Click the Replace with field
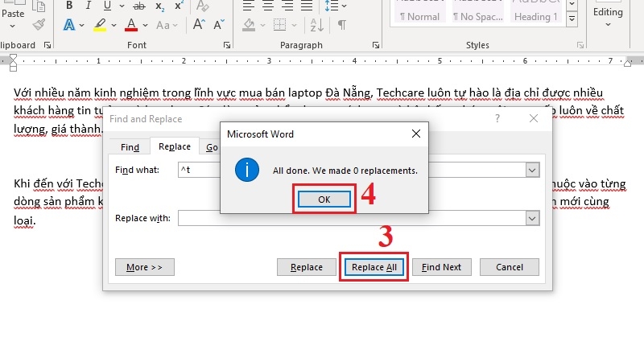This screenshot has height=362, width=644. (352, 218)
